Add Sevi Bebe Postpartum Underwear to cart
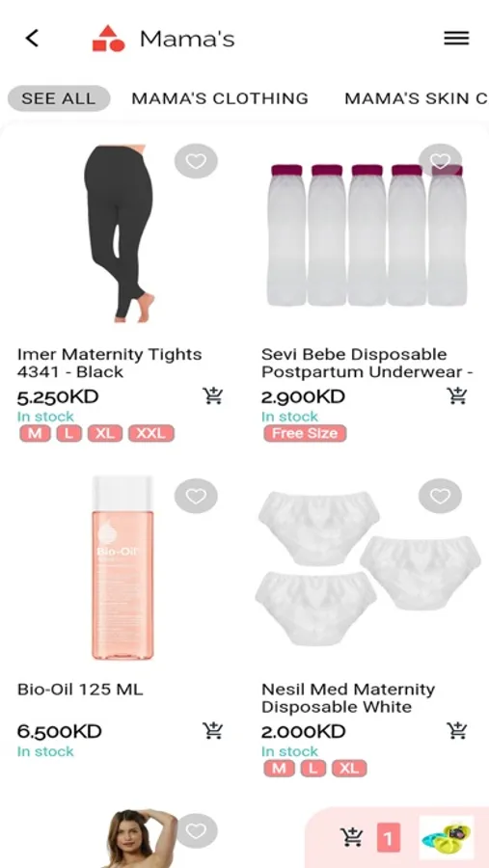This screenshot has width=489, height=868. coord(457,395)
